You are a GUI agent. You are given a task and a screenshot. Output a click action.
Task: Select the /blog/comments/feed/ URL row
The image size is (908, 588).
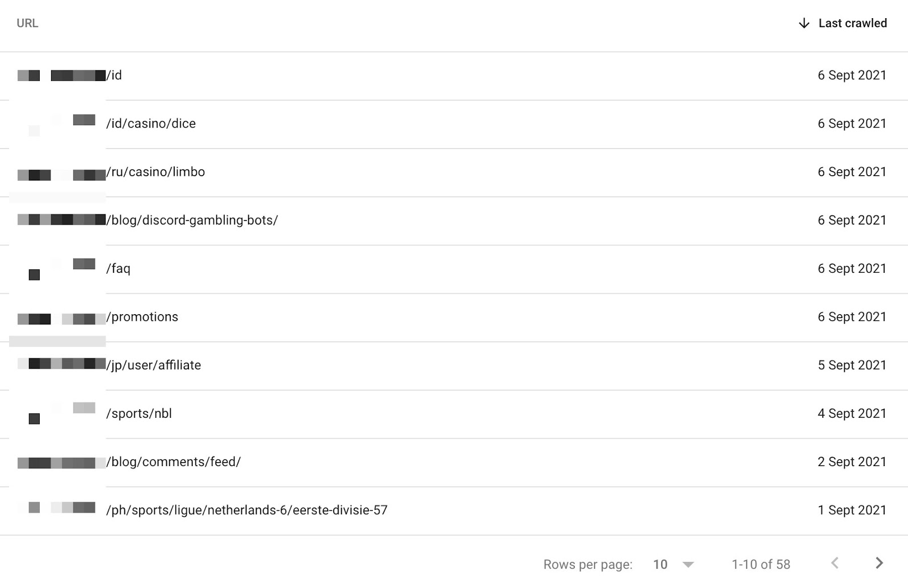[x=174, y=462]
